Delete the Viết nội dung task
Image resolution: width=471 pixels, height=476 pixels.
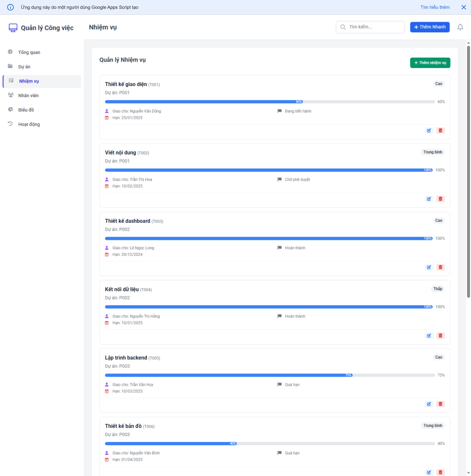point(441,199)
